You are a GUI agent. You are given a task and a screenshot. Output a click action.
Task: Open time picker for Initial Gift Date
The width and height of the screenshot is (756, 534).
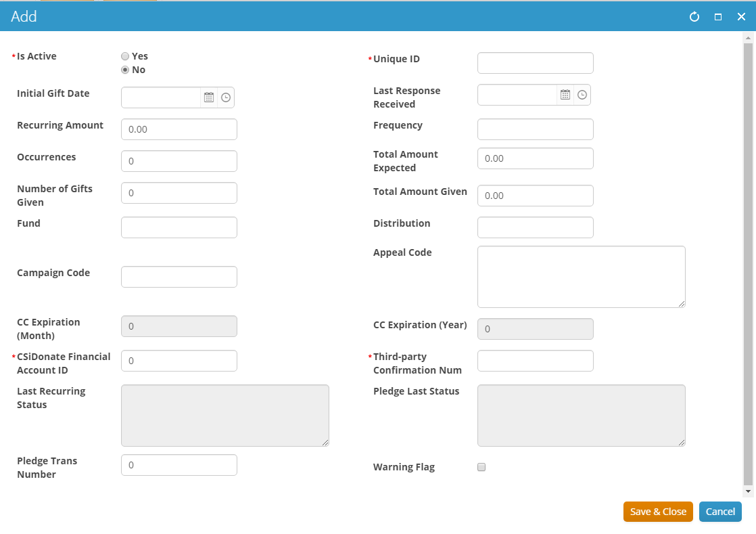[x=226, y=97]
